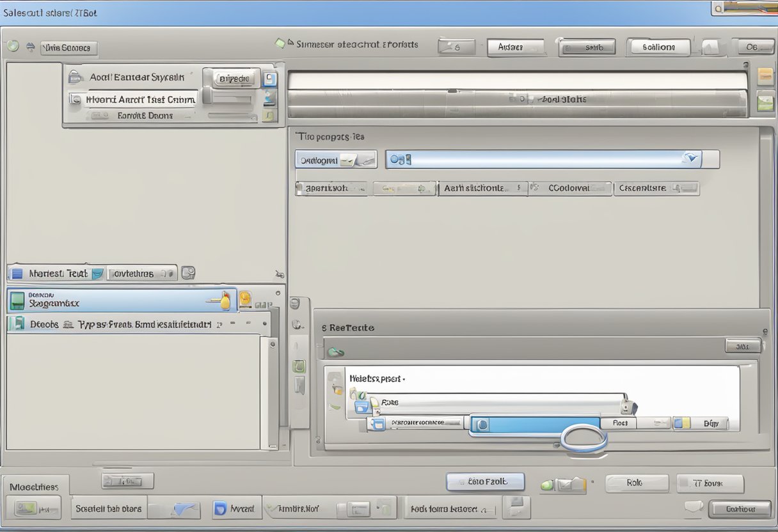Open the first combo box under the properties heading
The image size is (778, 532).
pyautogui.click(x=335, y=160)
